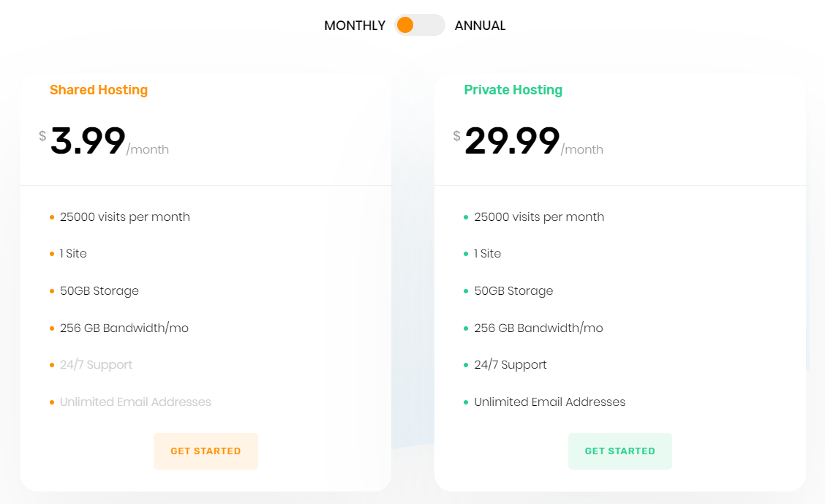This screenshot has height=504, width=825.
Task: Click Shared Hosting's 50GB Storage feature
Action: pyautogui.click(x=99, y=291)
